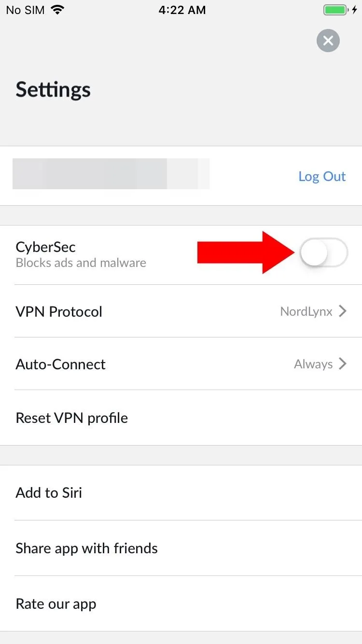Open the Auto-Connect settings row
Image resolution: width=362 pixels, height=644 pixels.
click(x=181, y=364)
